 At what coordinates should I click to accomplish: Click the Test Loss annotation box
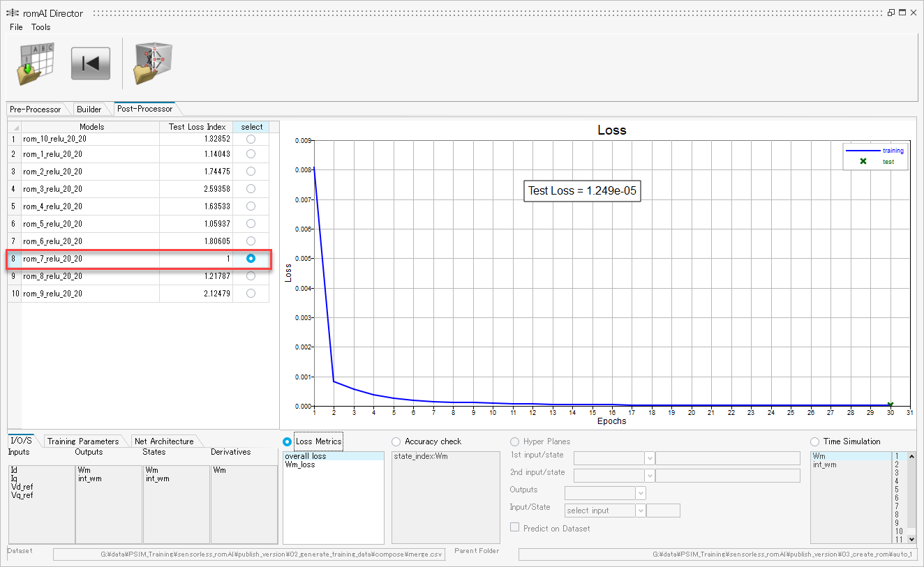(582, 190)
